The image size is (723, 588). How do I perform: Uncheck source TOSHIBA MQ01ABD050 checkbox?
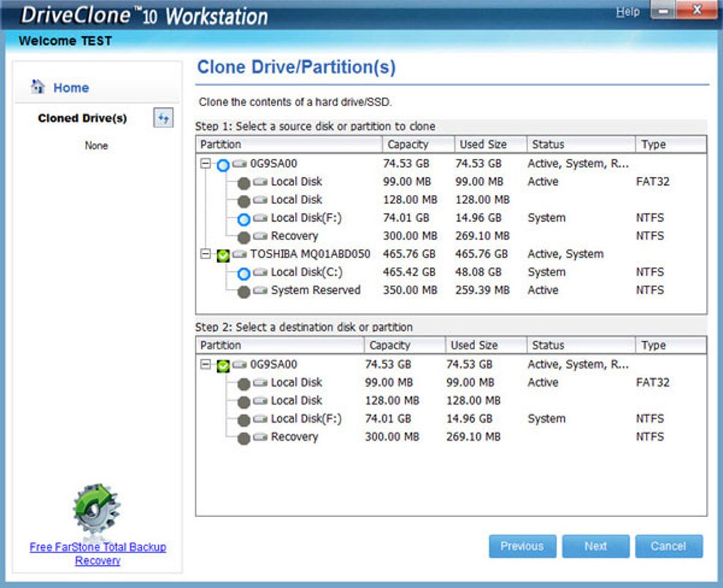pos(223,255)
